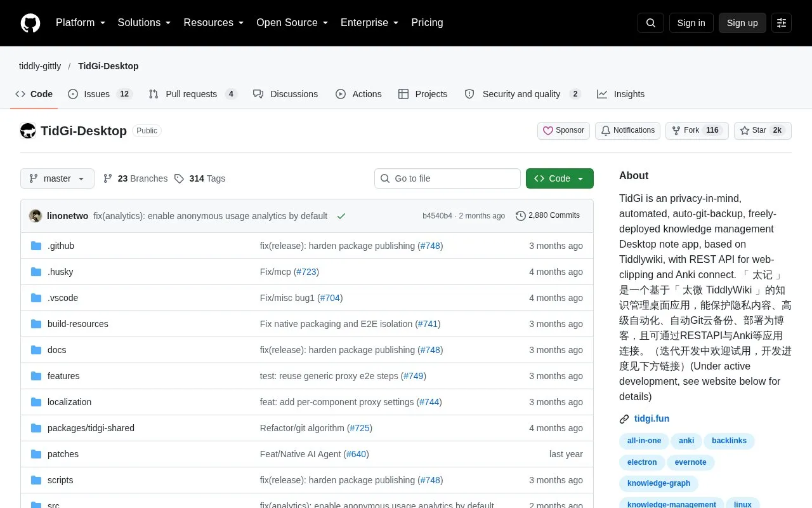Open the Insights tab
Screen dimensions: 812x508
tap(620, 94)
